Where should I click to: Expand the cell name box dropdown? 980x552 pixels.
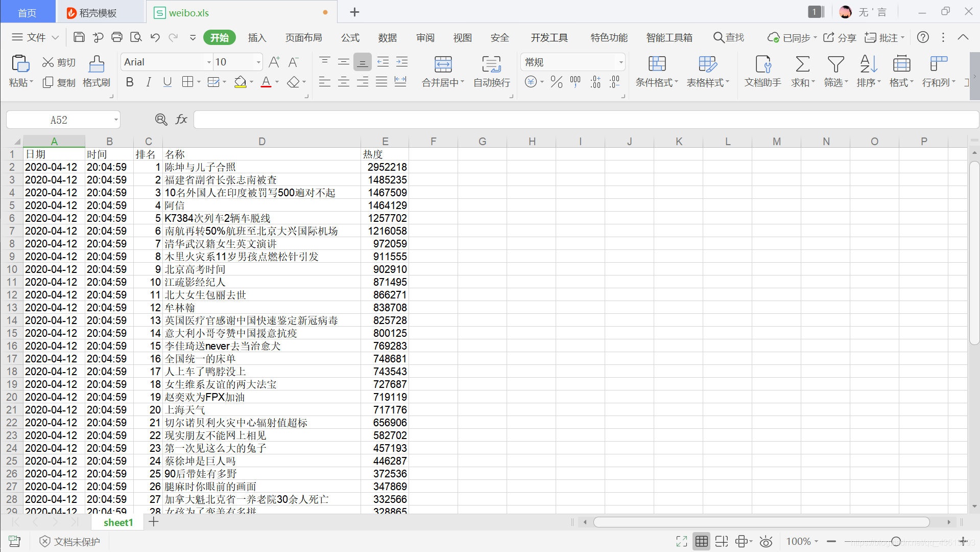(116, 120)
